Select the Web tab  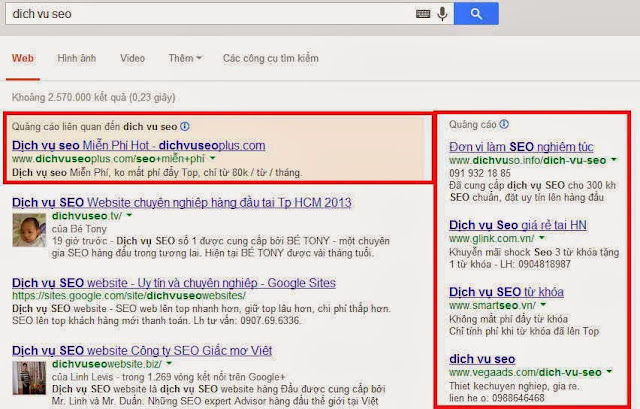click(x=23, y=58)
